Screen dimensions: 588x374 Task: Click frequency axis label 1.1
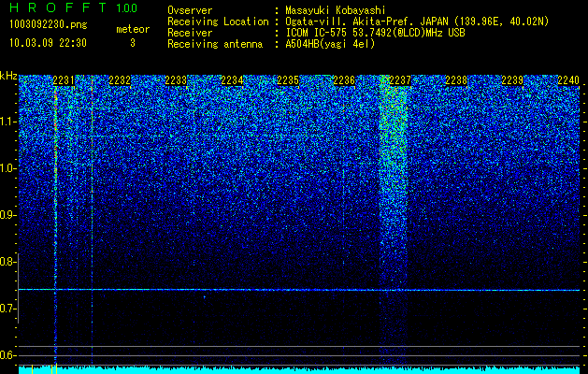[8, 122]
